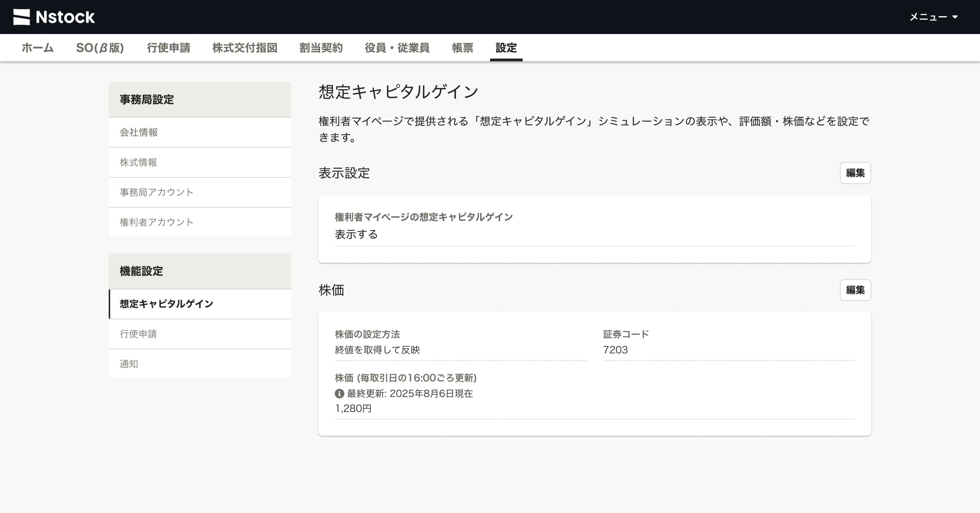980x513 pixels.
Task: Click the 証券コード label
Action: click(x=626, y=334)
